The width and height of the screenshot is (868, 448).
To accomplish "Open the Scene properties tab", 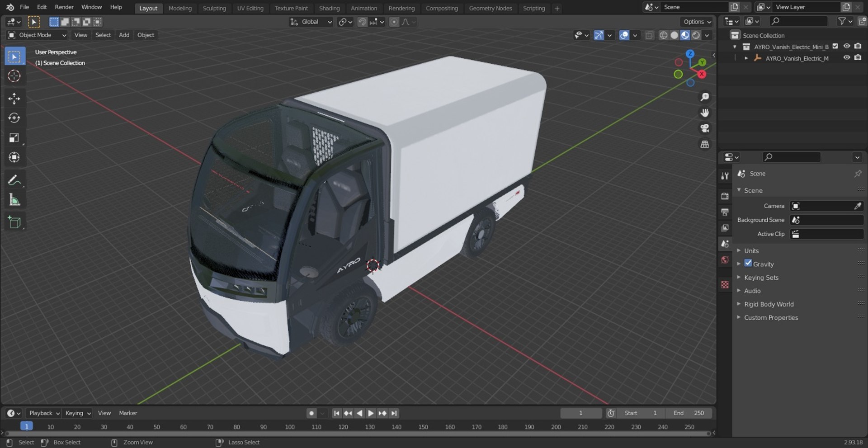I will 725,244.
